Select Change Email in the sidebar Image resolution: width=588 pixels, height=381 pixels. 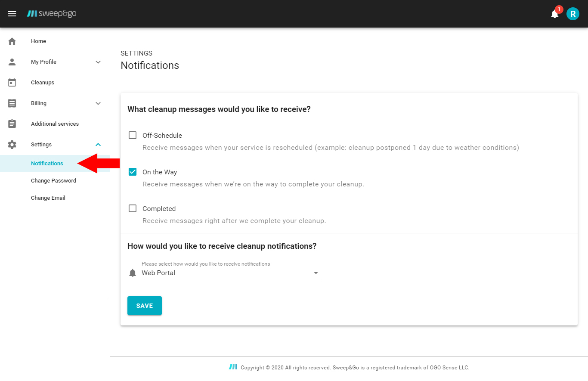pos(48,198)
